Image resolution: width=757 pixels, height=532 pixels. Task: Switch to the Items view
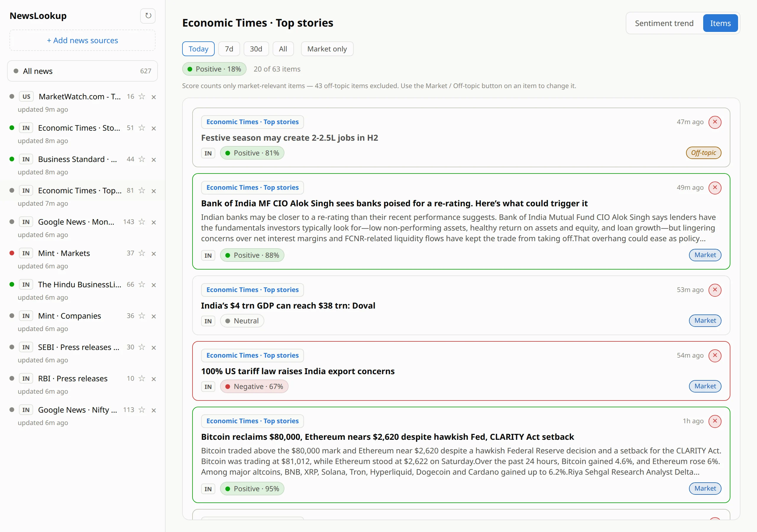pyautogui.click(x=720, y=23)
